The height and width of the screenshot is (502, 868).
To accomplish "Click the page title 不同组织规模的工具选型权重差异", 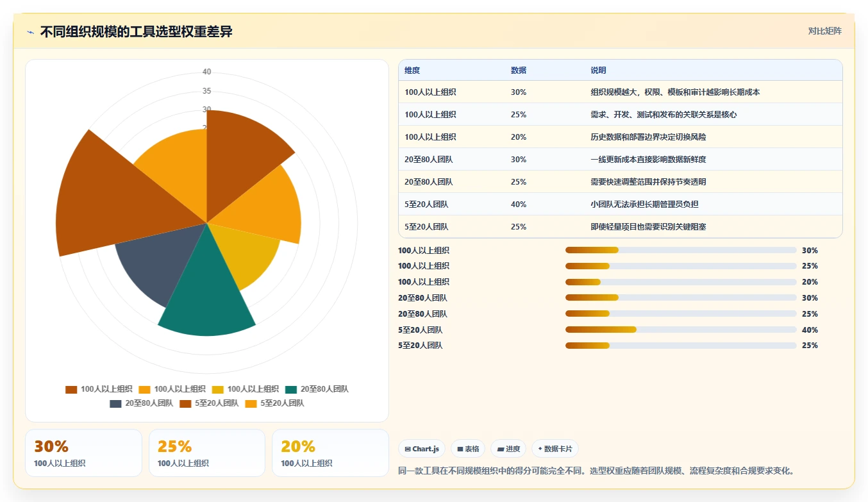I will click(x=137, y=32).
